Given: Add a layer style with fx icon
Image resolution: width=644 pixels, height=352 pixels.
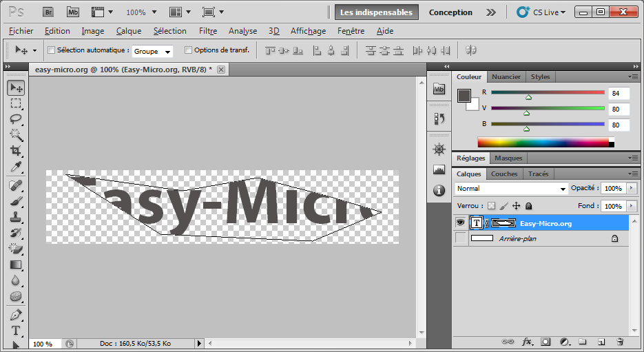Looking at the screenshot, I should 528,341.
